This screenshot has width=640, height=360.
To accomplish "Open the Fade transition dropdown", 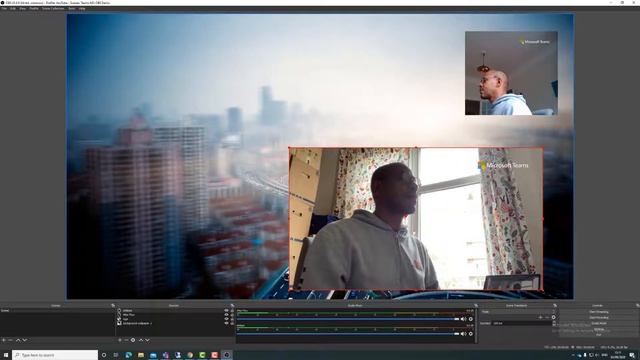I will (518, 311).
